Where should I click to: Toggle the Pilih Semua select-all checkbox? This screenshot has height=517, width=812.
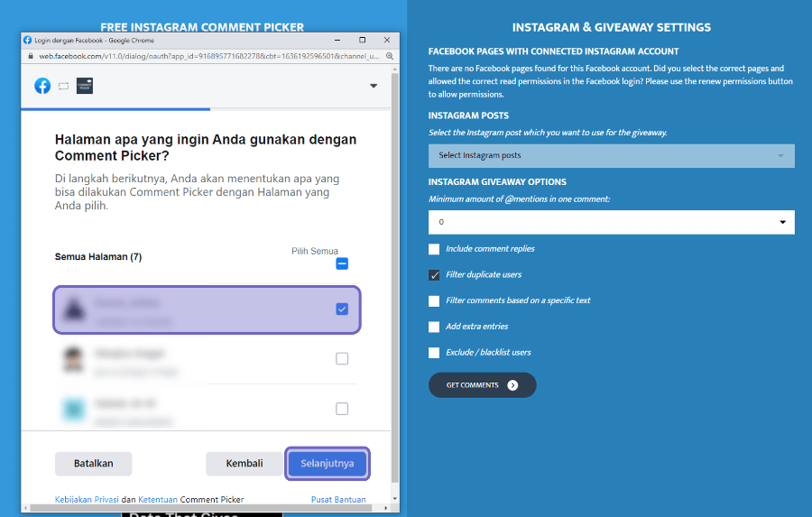click(342, 263)
